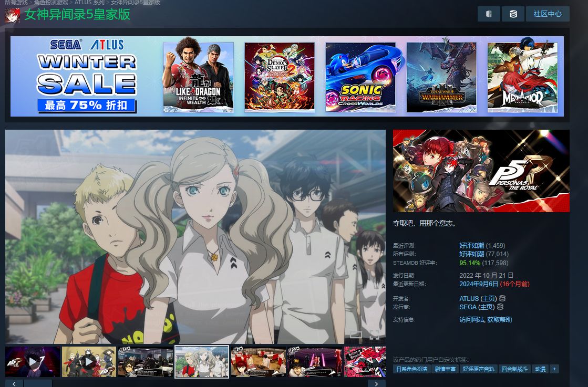Click the left arrow of the thumbnail strip
588x387 pixels.
14,383
